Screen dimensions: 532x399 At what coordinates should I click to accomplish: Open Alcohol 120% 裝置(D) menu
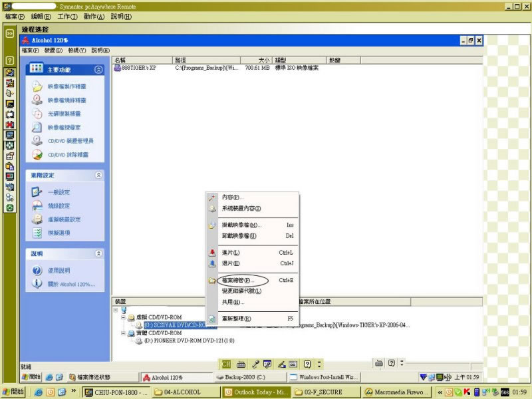click(53, 51)
